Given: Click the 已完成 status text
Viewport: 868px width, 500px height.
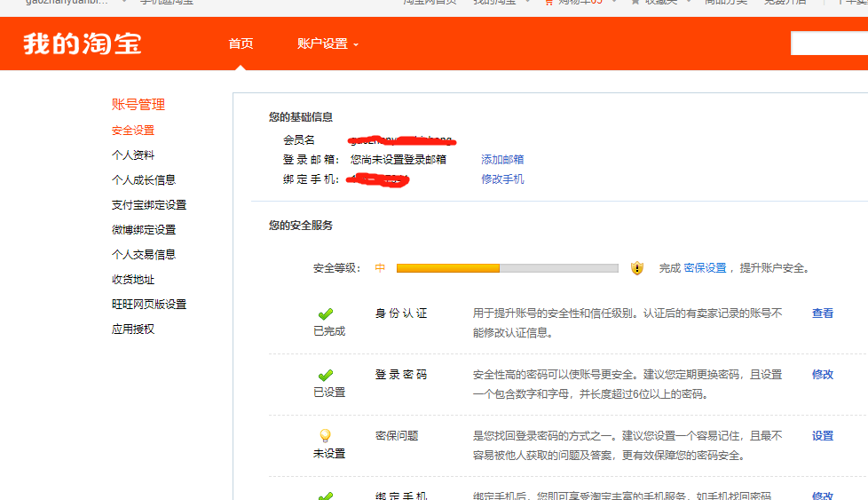Looking at the screenshot, I should point(329,331).
